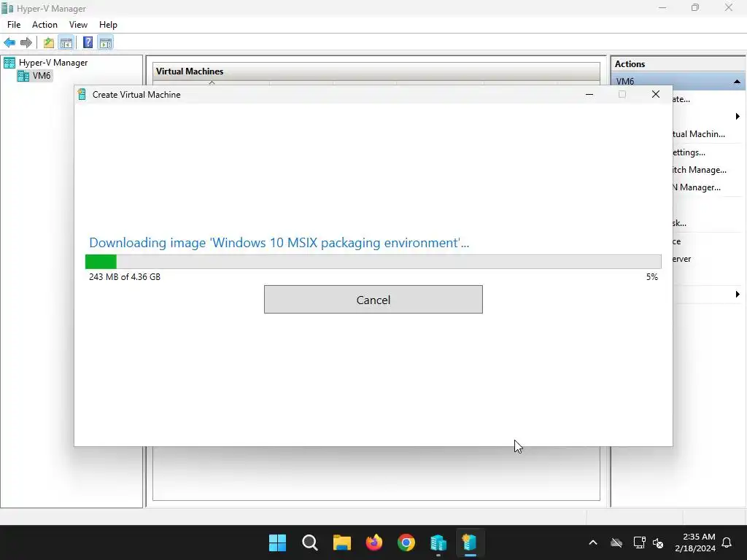Toggle the Show/Hide Action Pane icon
The height and width of the screenshot is (560, 747).
coord(106,43)
